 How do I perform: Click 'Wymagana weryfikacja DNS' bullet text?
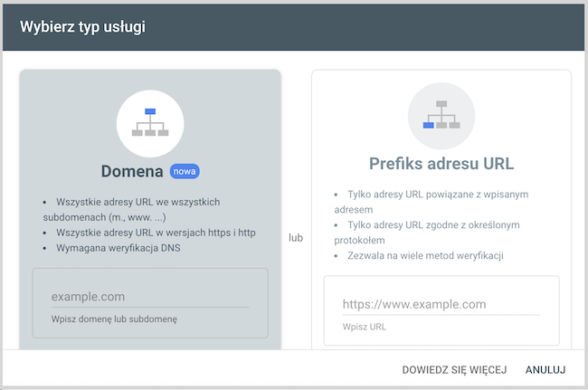coord(119,248)
